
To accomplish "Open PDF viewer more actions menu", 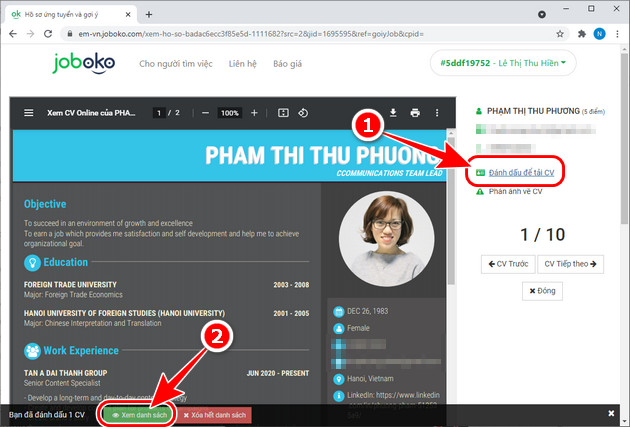I will coord(437,113).
